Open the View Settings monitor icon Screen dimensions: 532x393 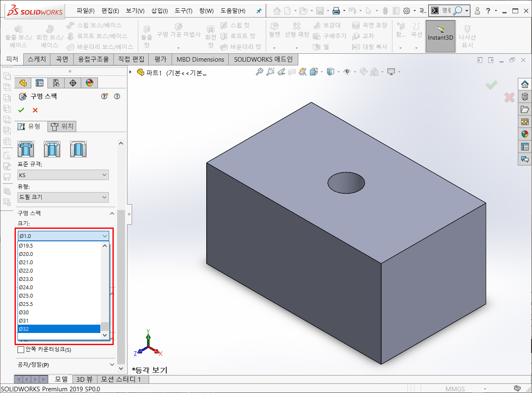[391, 72]
